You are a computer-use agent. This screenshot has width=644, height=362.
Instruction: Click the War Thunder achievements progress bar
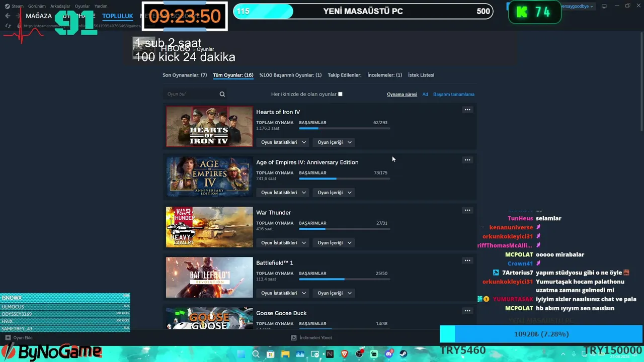344,229
